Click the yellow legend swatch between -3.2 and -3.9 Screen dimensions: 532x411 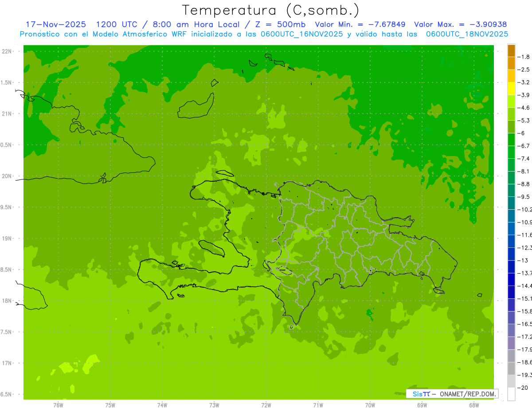(511, 89)
